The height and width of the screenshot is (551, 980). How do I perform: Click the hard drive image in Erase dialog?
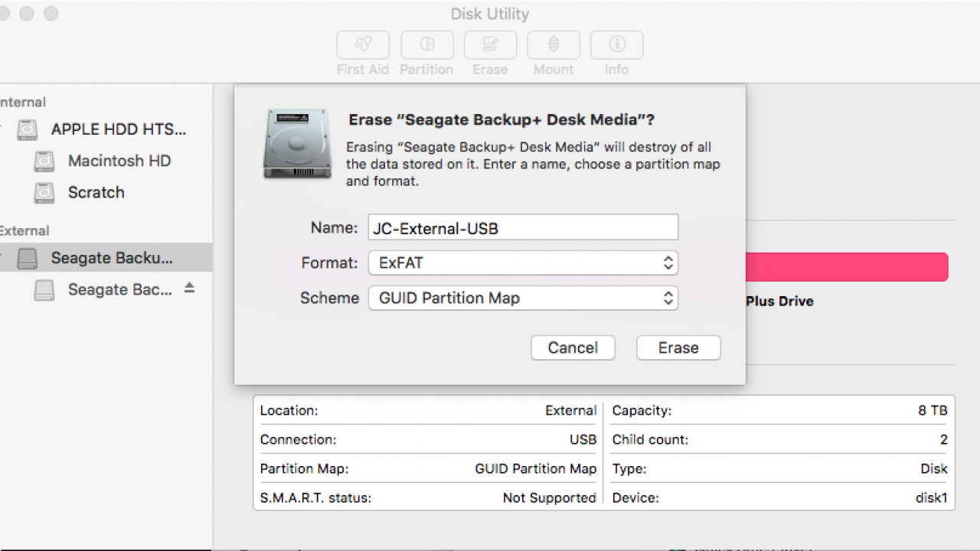(298, 144)
